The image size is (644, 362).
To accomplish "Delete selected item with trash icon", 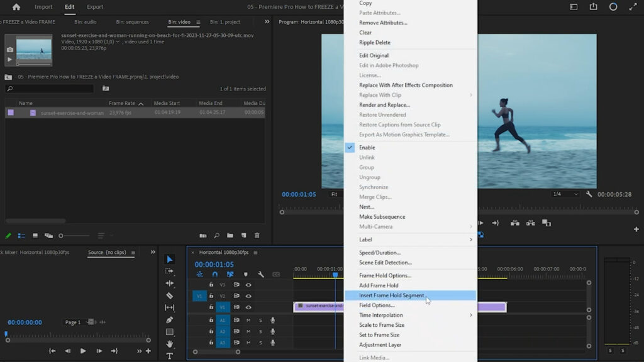I will click(x=257, y=236).
